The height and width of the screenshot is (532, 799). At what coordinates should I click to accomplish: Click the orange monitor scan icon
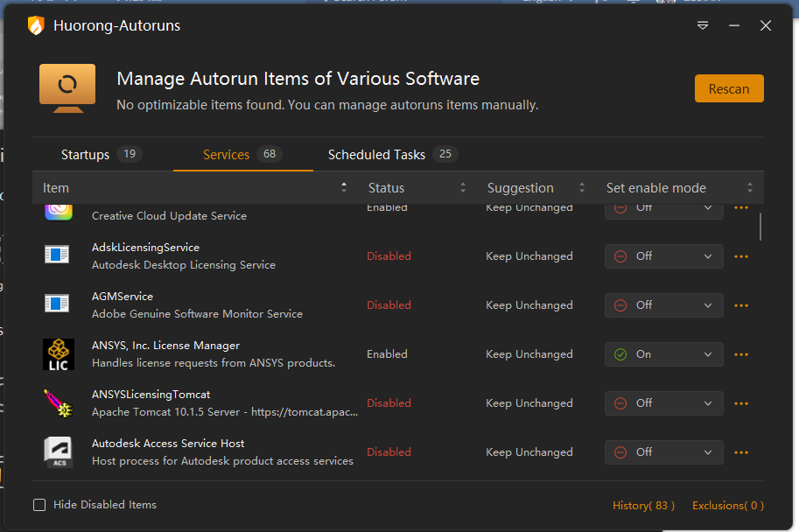tap(67, 88)
